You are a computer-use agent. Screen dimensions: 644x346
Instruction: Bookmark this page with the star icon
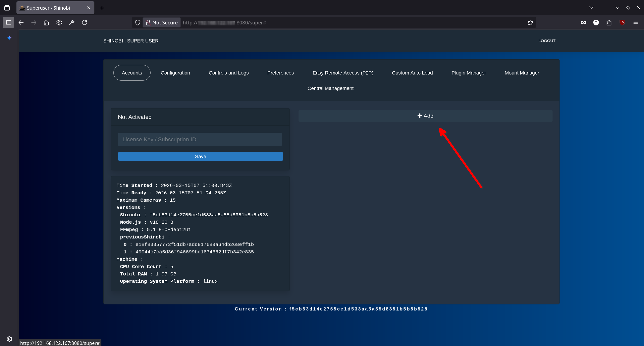(530, 22)
